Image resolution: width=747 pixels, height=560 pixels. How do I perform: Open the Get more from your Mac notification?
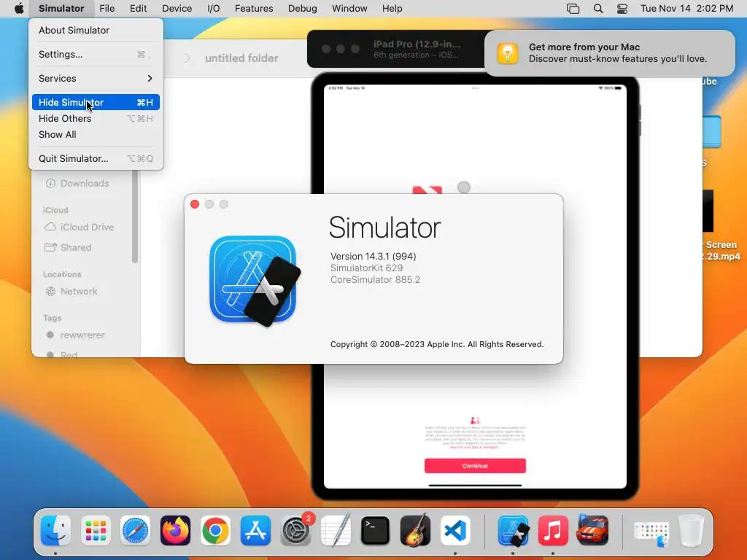[609, 52]
